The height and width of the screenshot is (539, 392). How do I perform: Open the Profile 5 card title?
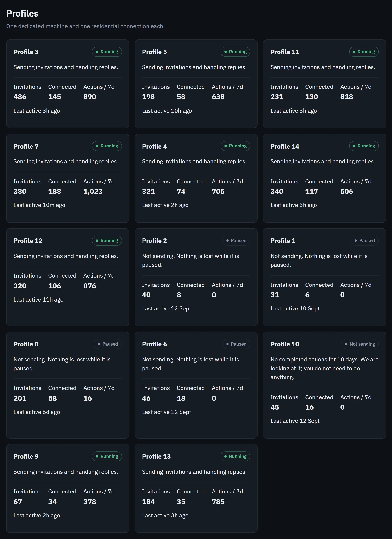pos(154,52)
